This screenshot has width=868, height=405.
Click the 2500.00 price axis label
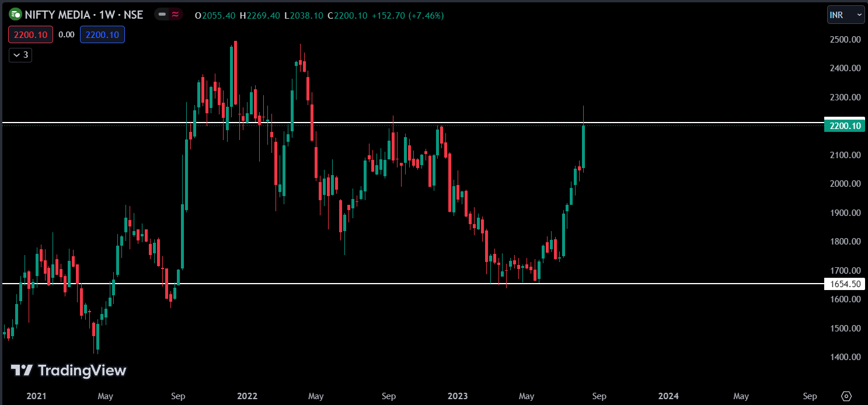click(846, 40)
